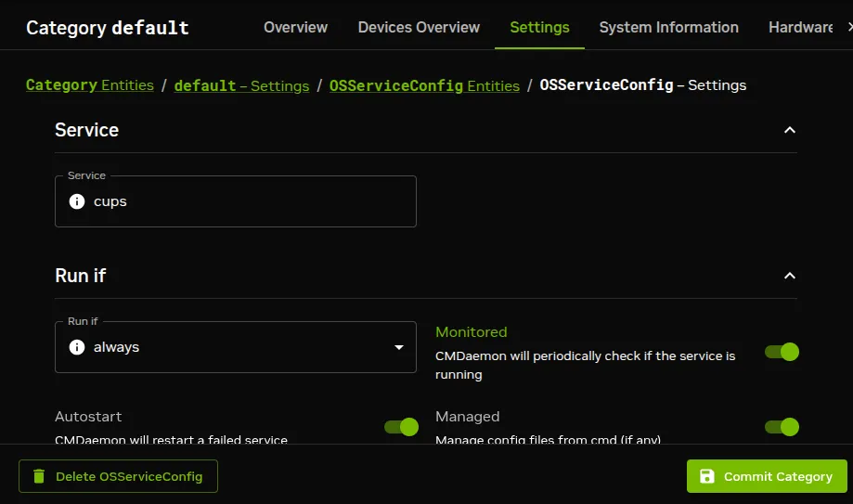
Task: Click the Monitored label text
Action: pyautogui.click(x=472, y=332)
